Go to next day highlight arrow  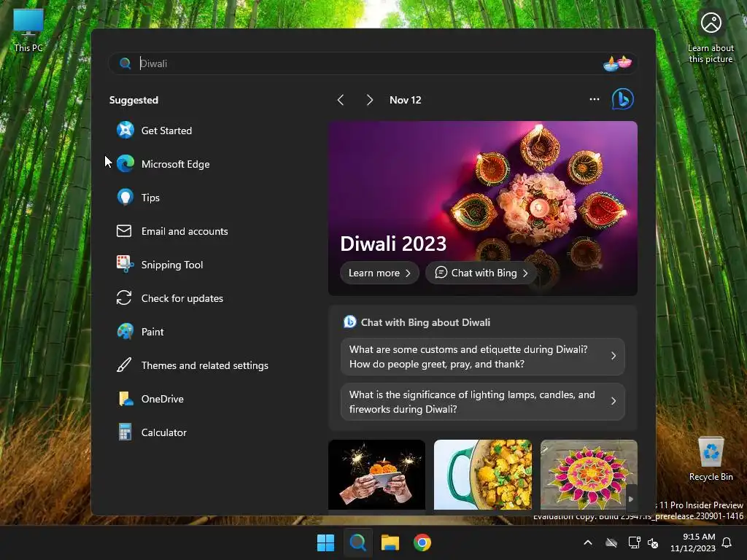[369, 99]
